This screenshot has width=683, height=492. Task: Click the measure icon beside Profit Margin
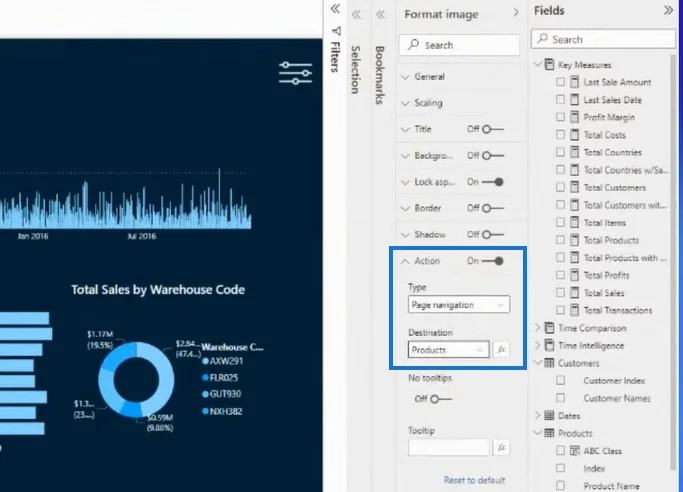pos(575,117)
